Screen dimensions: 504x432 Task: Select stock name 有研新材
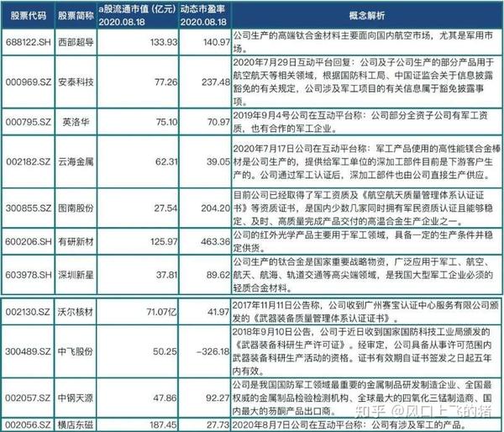76,241
